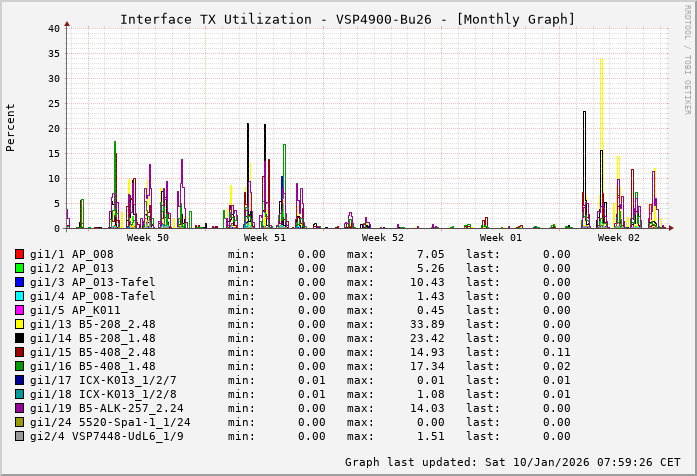Click the Interface TX Utilization graph title
This screenshot has width=697, height=476.
tap(347, 19)
